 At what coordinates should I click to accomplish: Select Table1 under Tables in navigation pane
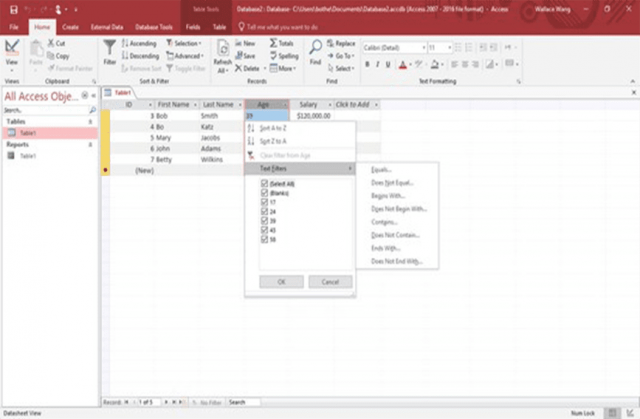click(30, 132)
